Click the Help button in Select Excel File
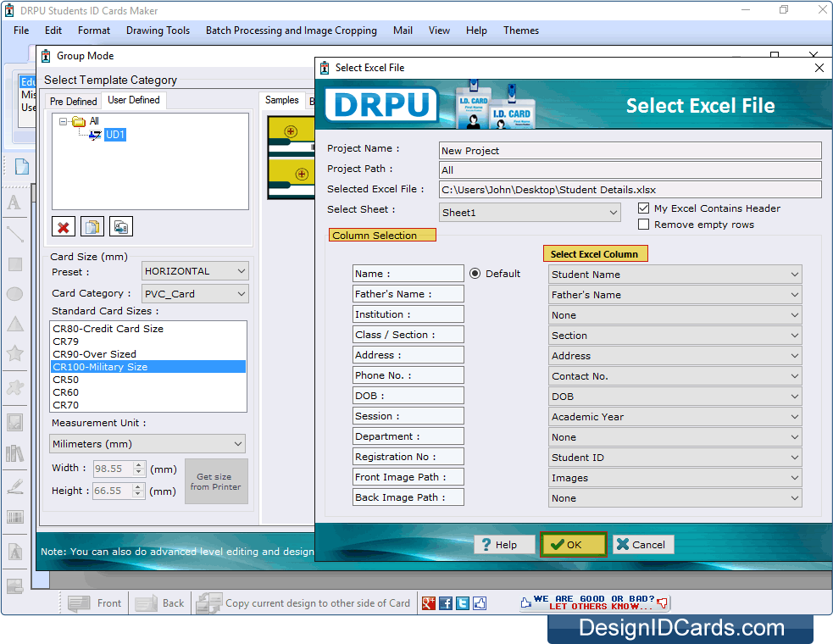This screenshot has height=644, width=833. 504,545
